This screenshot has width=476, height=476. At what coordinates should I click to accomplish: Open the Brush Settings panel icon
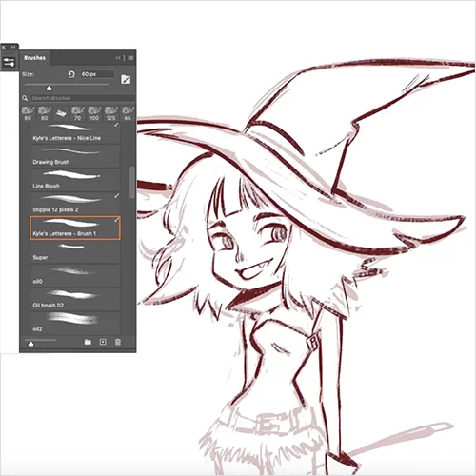click(x=10, y=62)
